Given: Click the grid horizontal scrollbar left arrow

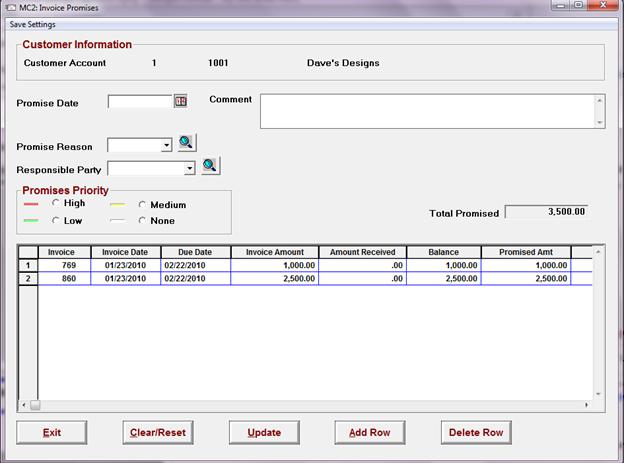Looking at the screenshot, I should coord(24,405).
